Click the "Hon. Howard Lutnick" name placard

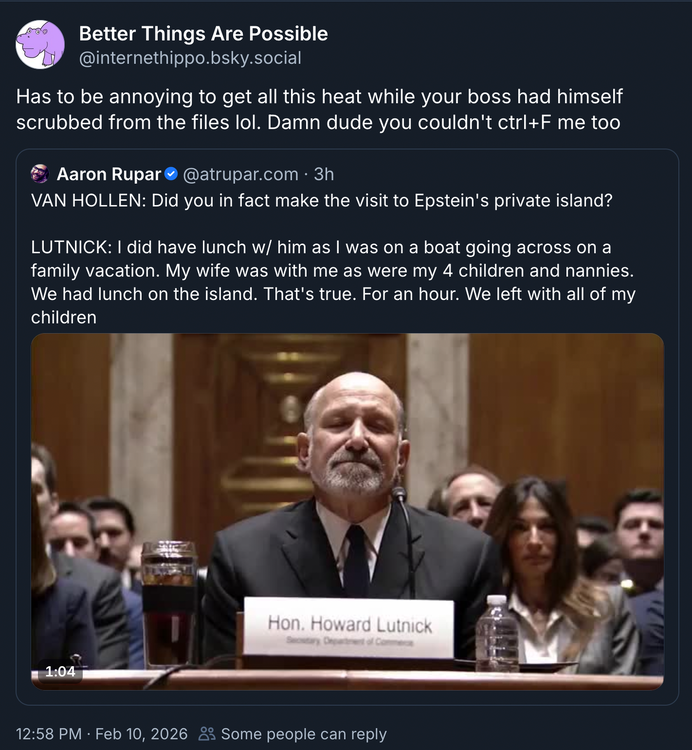(348, 627)
